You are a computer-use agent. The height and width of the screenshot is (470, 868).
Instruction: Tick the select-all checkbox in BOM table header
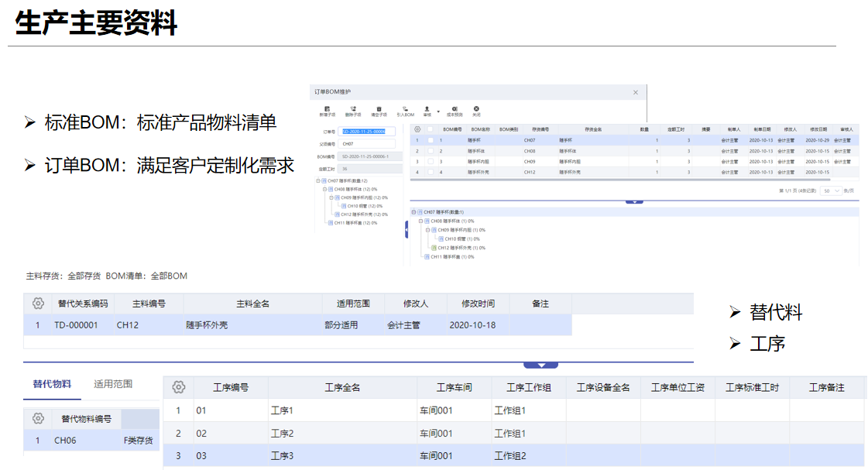point(430,129)
